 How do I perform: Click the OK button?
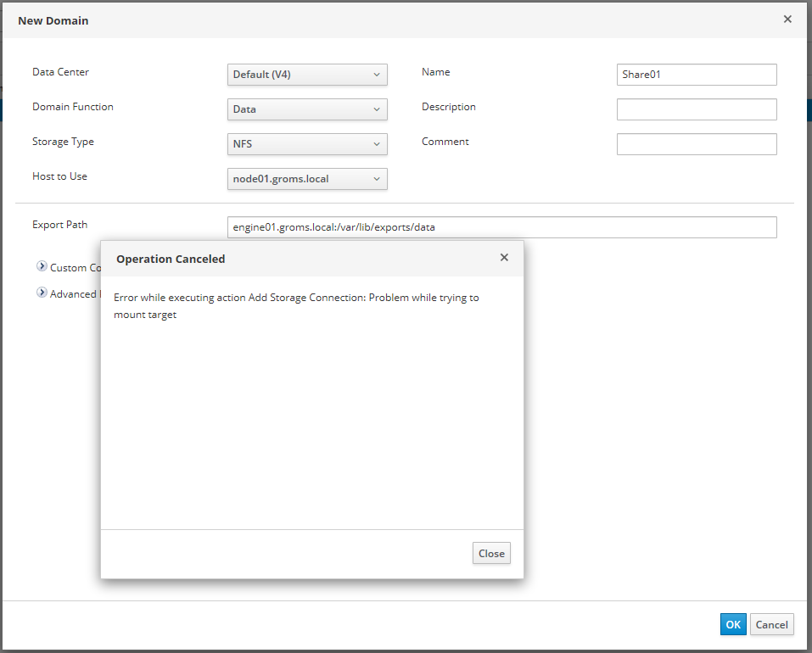tap(733, 624)
